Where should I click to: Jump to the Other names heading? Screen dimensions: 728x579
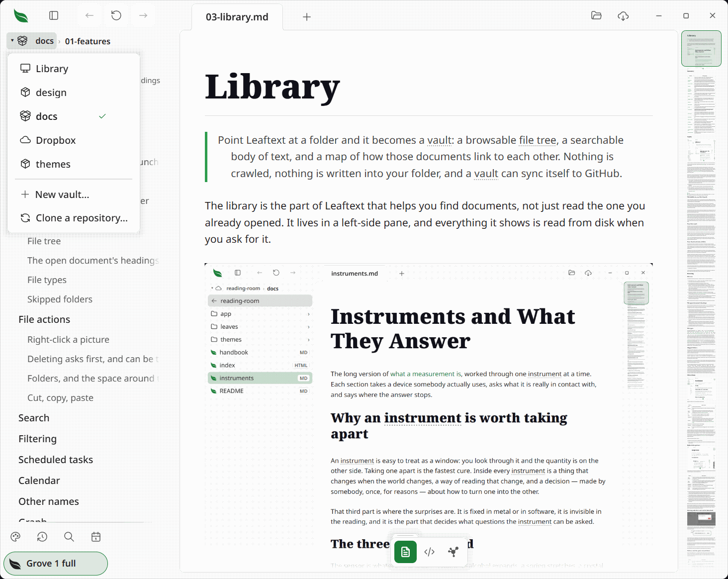pos(49,501)
